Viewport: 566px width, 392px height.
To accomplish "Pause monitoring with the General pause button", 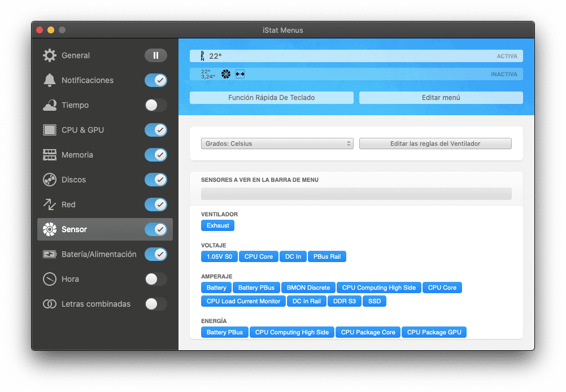I will pos(155,55).
